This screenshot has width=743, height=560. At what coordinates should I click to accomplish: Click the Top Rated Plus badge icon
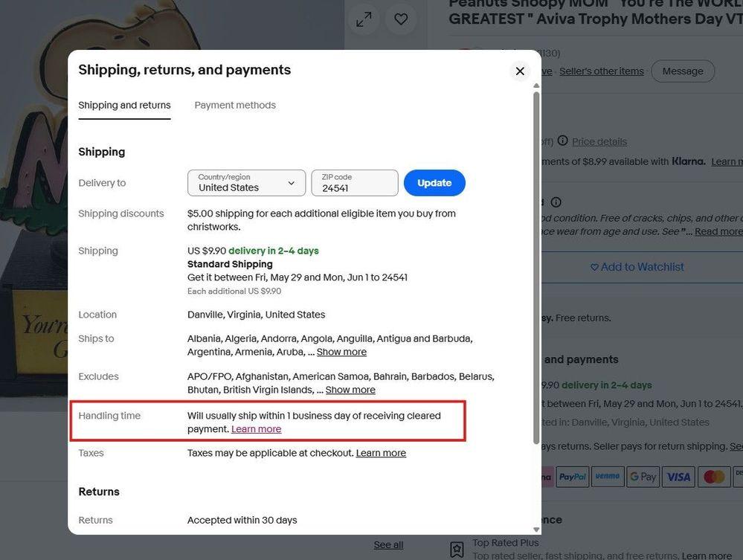click(457, 550)
